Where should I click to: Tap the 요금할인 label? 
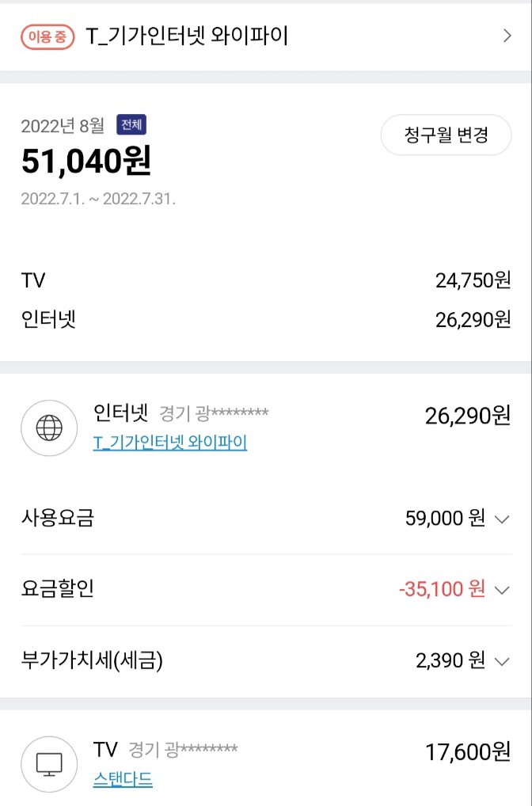(x=57, y=589)
